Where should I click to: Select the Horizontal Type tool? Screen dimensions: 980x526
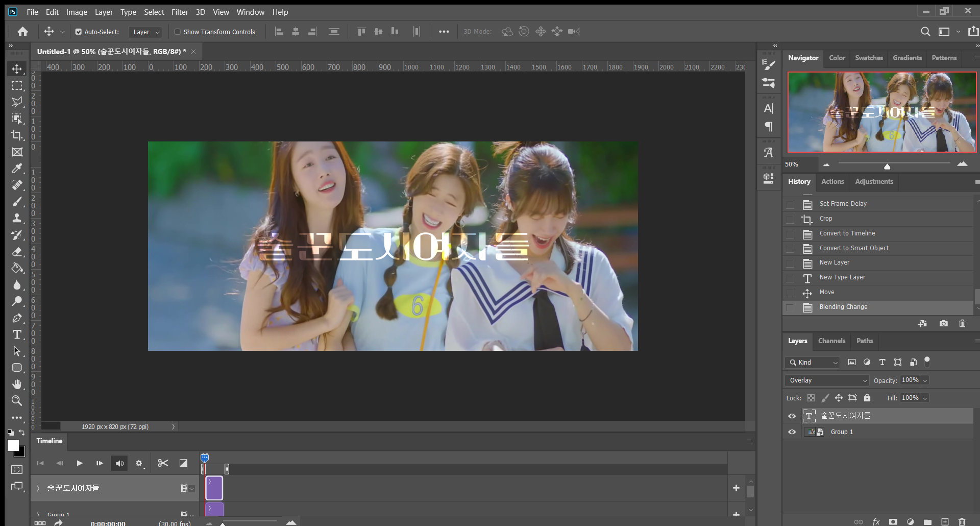pos(17,334)
